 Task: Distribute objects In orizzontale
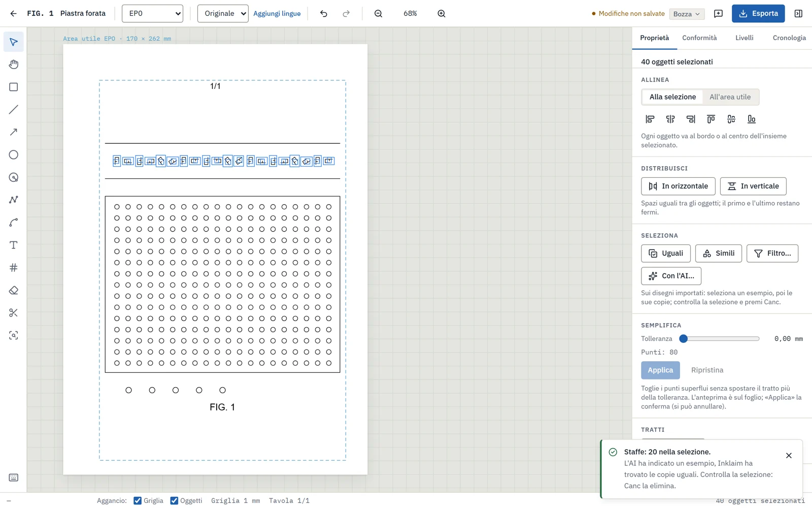coord(678,186)
